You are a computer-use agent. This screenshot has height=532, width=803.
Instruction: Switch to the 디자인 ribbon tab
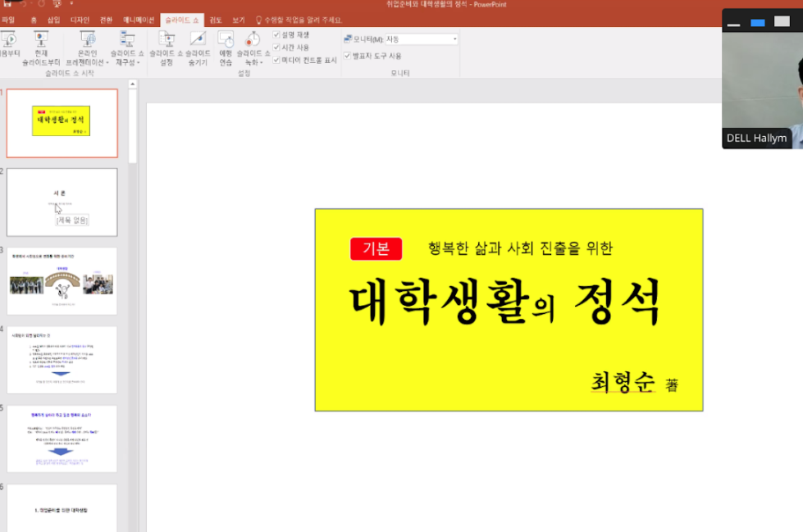pos(80,20)
